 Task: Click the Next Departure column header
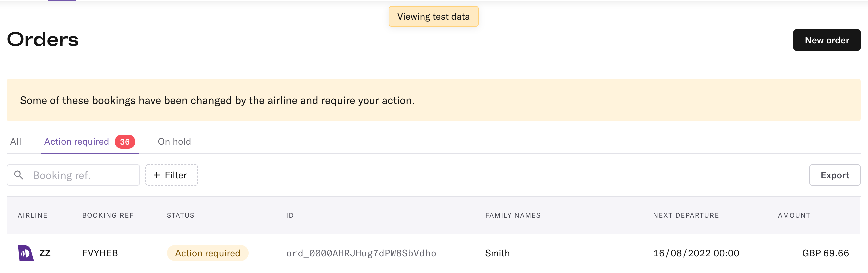686,215
